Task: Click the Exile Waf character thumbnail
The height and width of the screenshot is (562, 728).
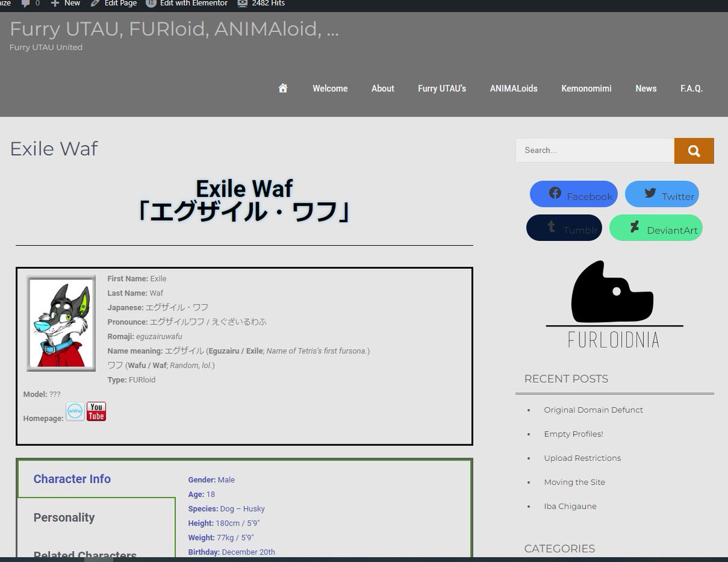Action: pos(61,323)
